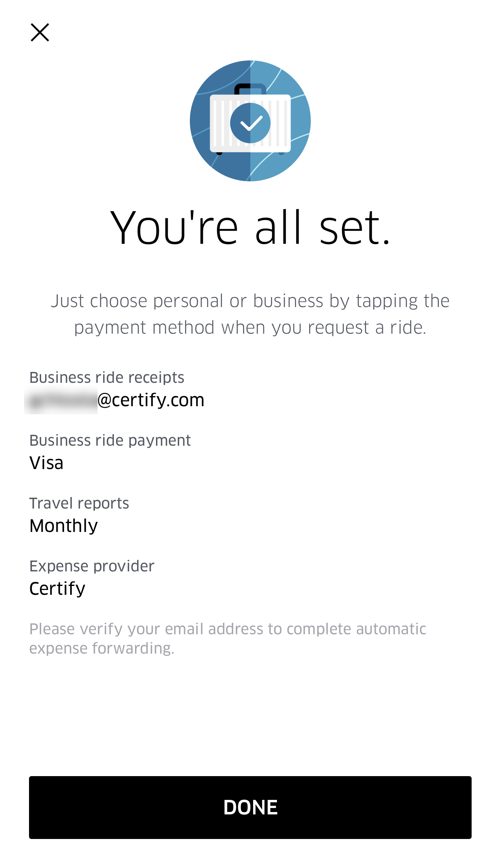
Task: Click the X to dismiss this screen
Action: pyautogui.click(x=40, y=32)
